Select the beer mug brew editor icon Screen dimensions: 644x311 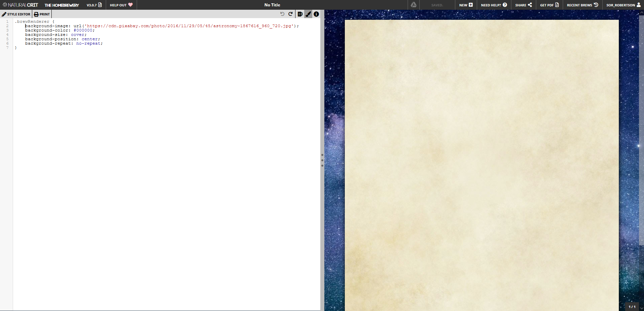(300, 14)
